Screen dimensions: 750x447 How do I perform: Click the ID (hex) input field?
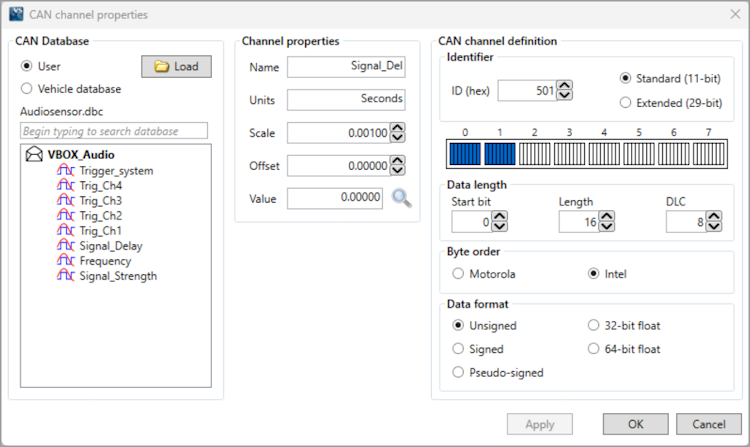click(x=528, y=90)
